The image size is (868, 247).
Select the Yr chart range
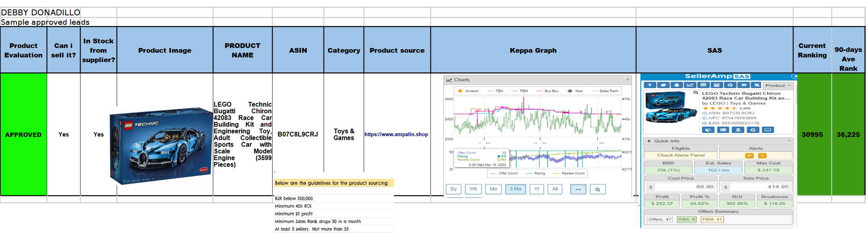click(x=537, y=189)
